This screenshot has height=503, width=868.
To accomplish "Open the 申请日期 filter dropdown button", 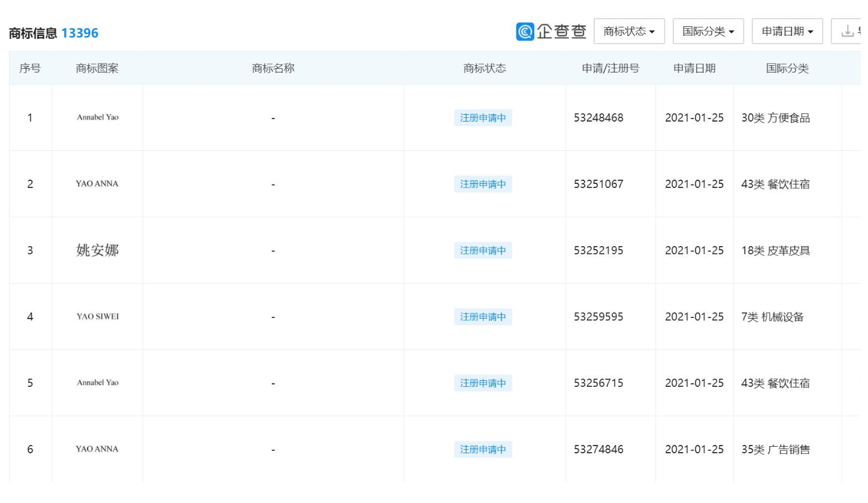I will 787,31.
